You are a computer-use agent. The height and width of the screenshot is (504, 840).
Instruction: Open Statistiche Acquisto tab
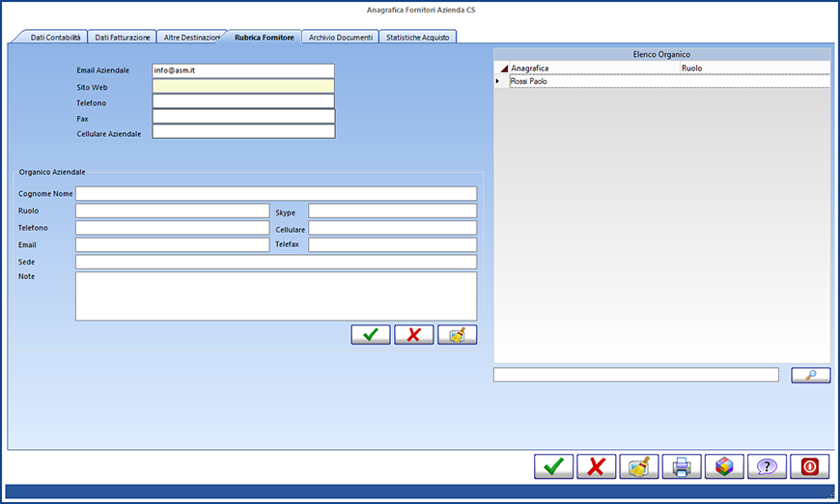coord(417,37)
